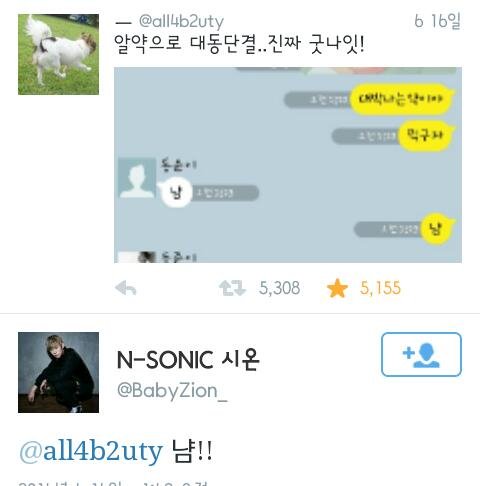Screen dimensions: 480x486
Task: Tap the short yellow 먹구싸 chat bubble
Action: click(x=427, y=135)
